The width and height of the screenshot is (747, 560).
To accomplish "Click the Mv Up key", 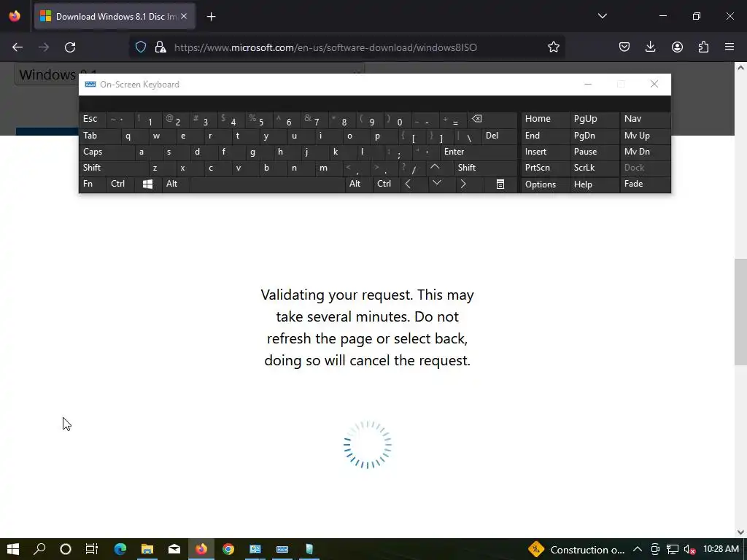I will point(645,136).
